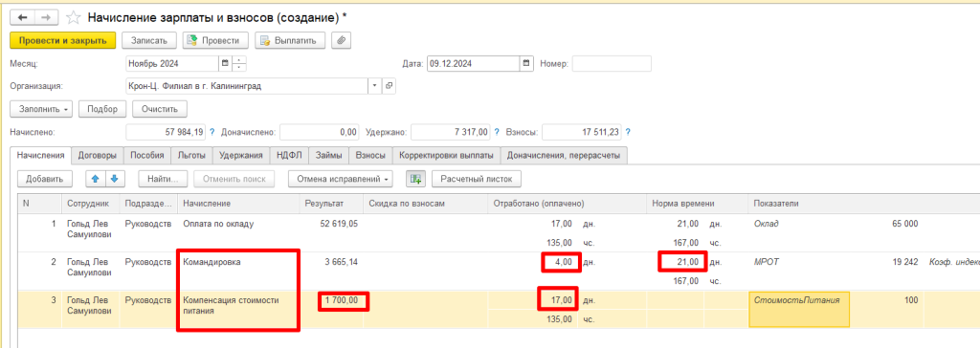
Task: Click the Выплатить button
Action: pyautogui.click(x=291, y=40)
